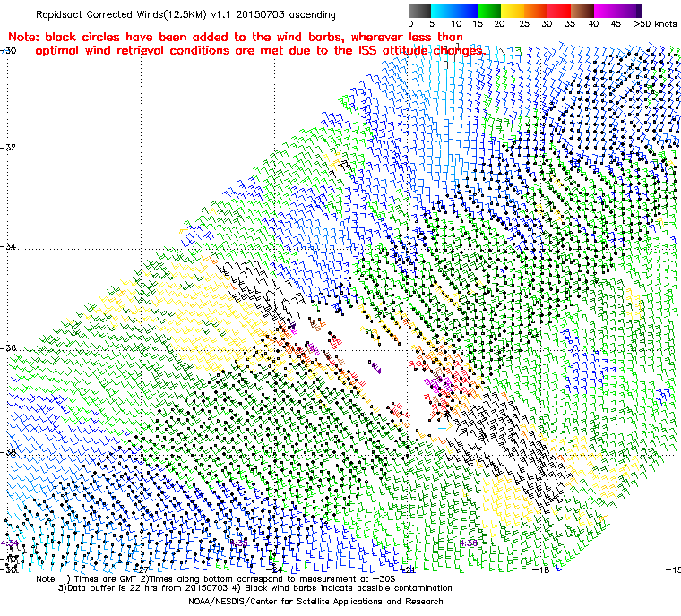681x616 pixels.
Task: Select the red legend color segment
Action: click(x=559, y=11)
